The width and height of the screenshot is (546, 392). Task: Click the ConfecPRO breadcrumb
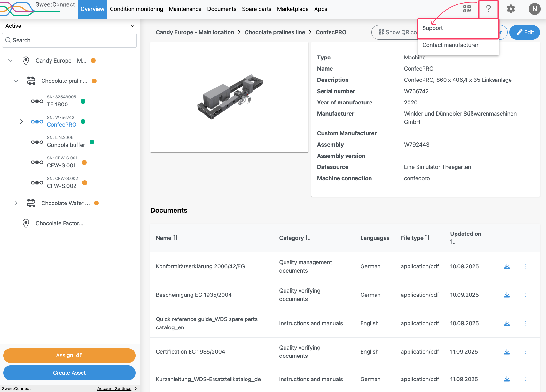331,32
